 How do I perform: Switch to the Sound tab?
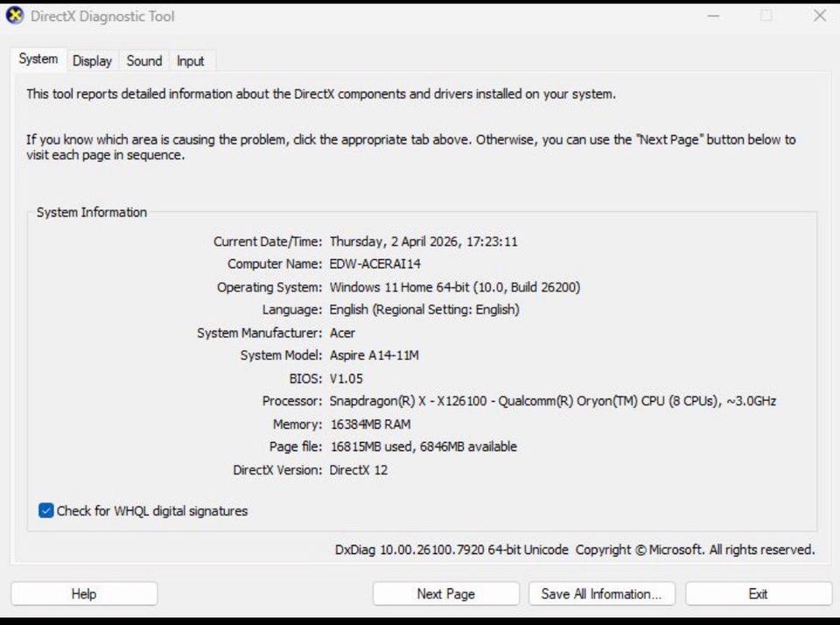tap(144, 61)
